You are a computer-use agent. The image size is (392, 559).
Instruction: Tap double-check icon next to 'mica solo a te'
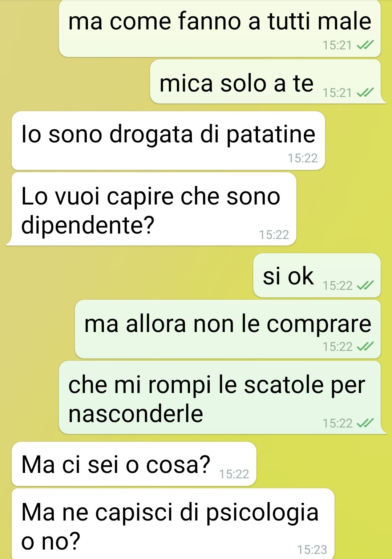point(365,93)
